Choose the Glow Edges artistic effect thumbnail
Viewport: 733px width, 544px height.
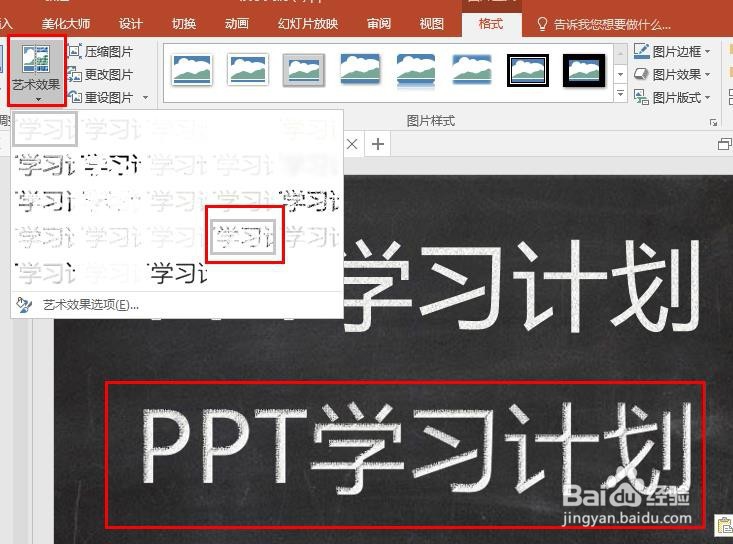point(177,273)
